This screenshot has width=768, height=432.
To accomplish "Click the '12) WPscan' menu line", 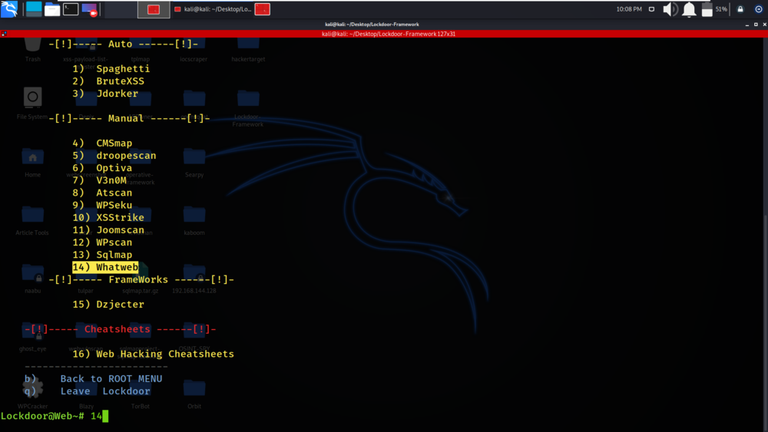I will click(102, 242).
